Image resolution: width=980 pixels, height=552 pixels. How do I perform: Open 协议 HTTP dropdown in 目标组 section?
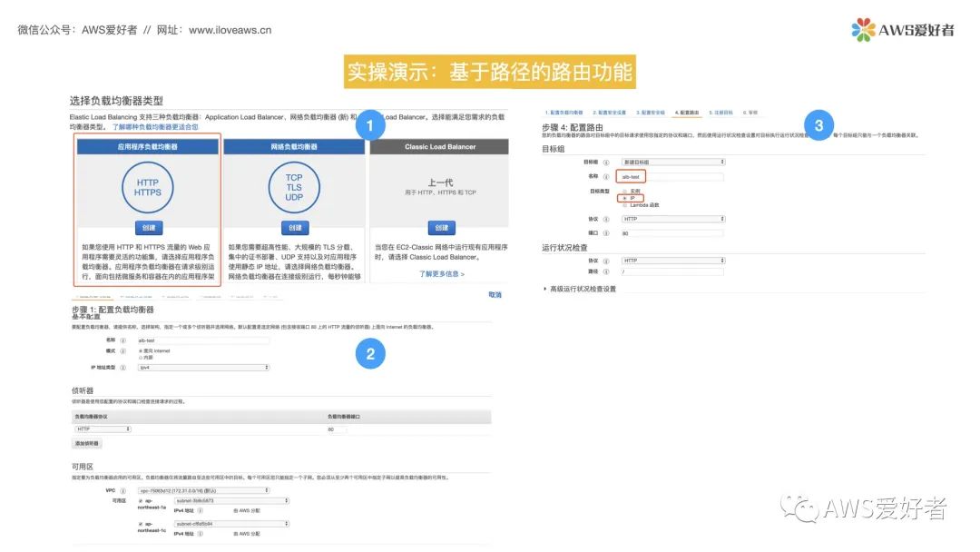(x=673, y=219)
